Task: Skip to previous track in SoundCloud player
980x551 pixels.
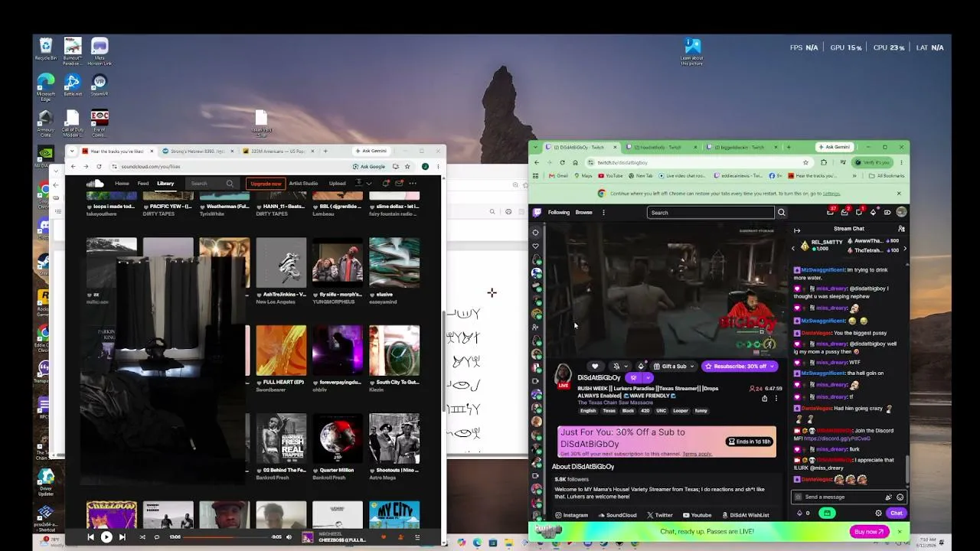Action: 90,537
